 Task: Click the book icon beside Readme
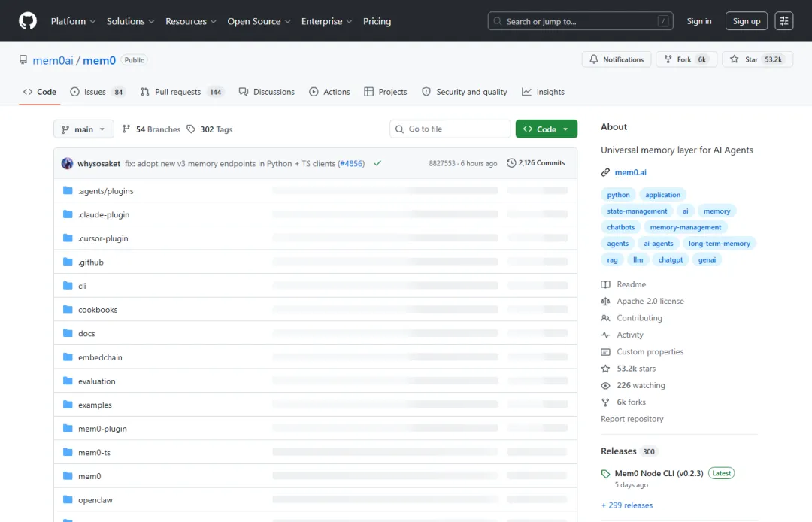605,284
